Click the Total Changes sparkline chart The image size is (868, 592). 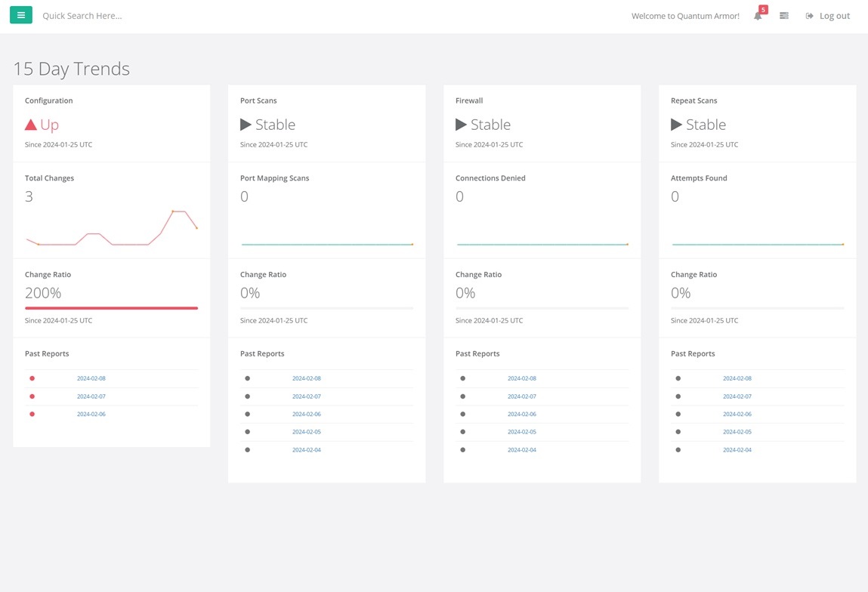click(x=111, y=227)
